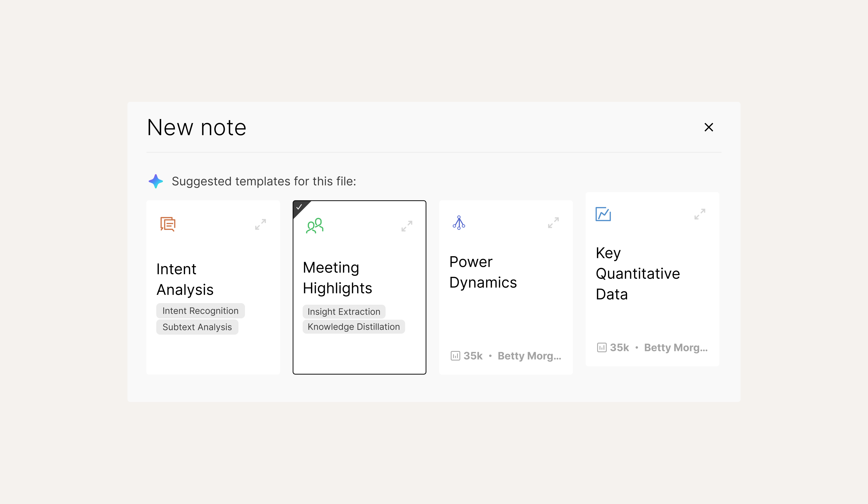Screen dimensions: 868x504
Task: Click the Subtext Analysis tag
Action: tap(197, 327)
